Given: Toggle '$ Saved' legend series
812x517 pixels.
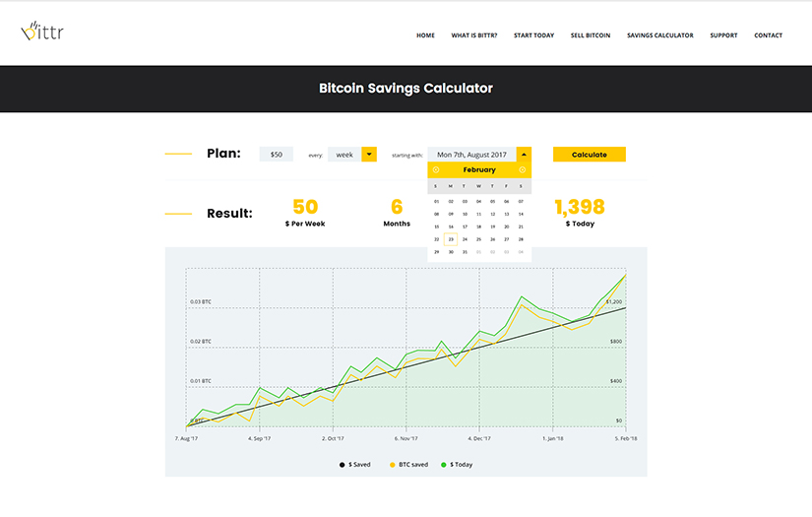Looking at the screenshot, I should pyautogui.click(x=354, y=465).
